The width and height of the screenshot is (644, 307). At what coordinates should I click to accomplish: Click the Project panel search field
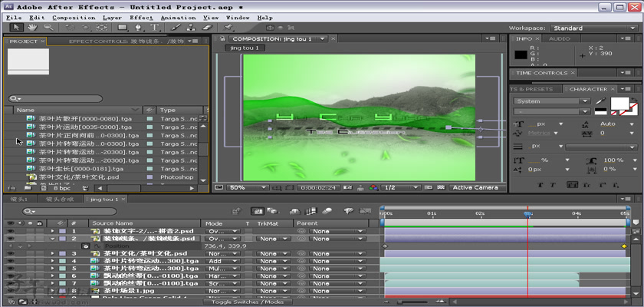[x=55, y=99]
